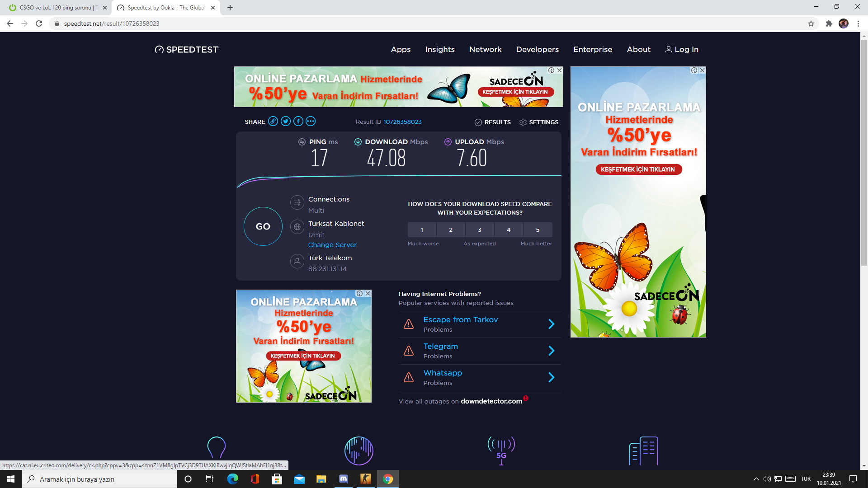Viewport: 868px width, 488px height.
Task: Open more share options ellipsis icon
Action: pyautogui.click(x=311, y=121)
